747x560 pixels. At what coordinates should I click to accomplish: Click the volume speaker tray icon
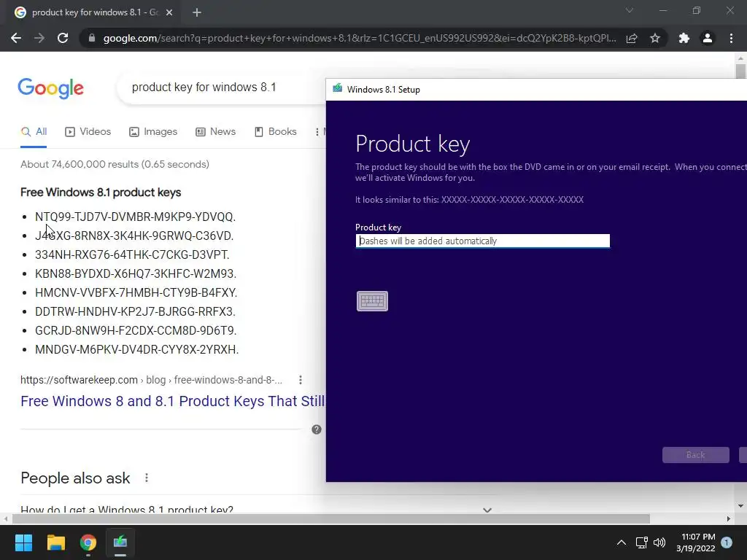click(659, 542)
